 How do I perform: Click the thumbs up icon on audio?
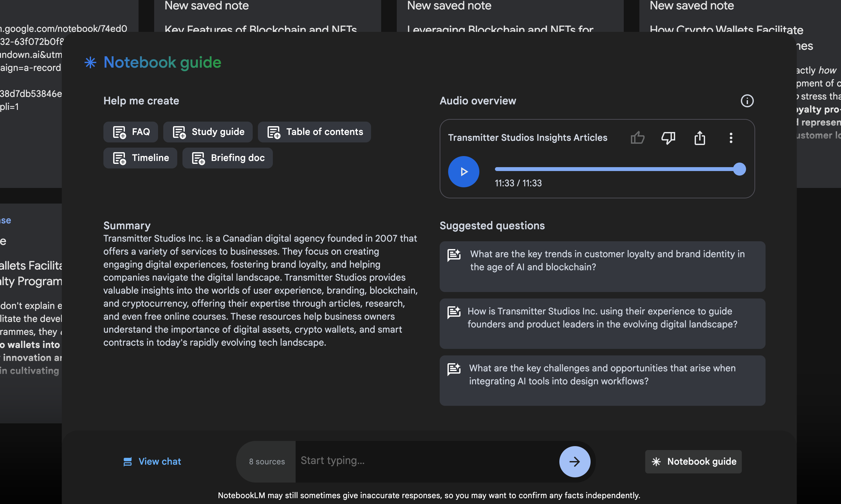coord(637,137)
